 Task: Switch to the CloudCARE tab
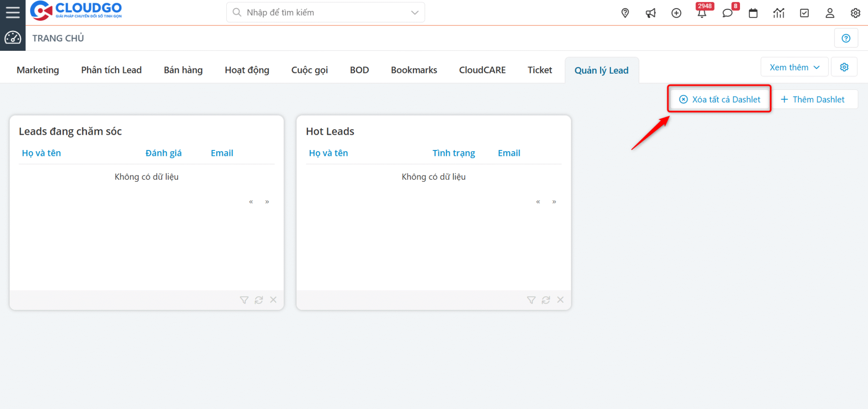tap(482, 70)
